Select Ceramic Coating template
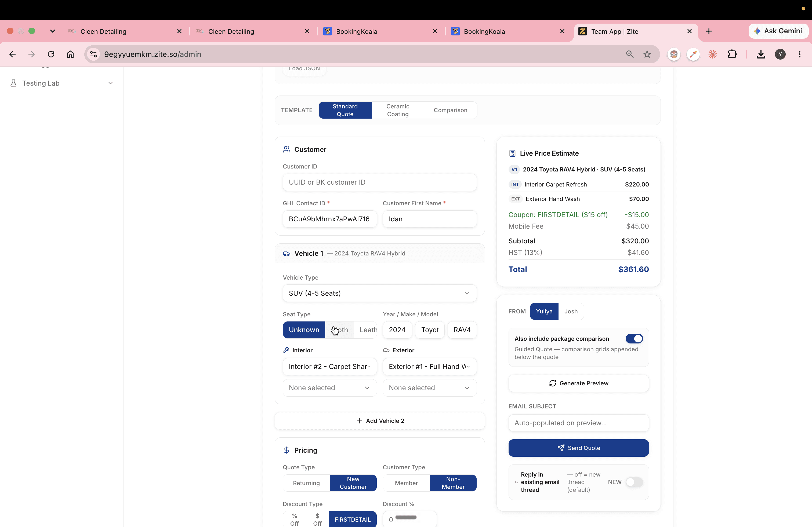Viewport: 812px width, 527px height. click(x=398, y=110)
